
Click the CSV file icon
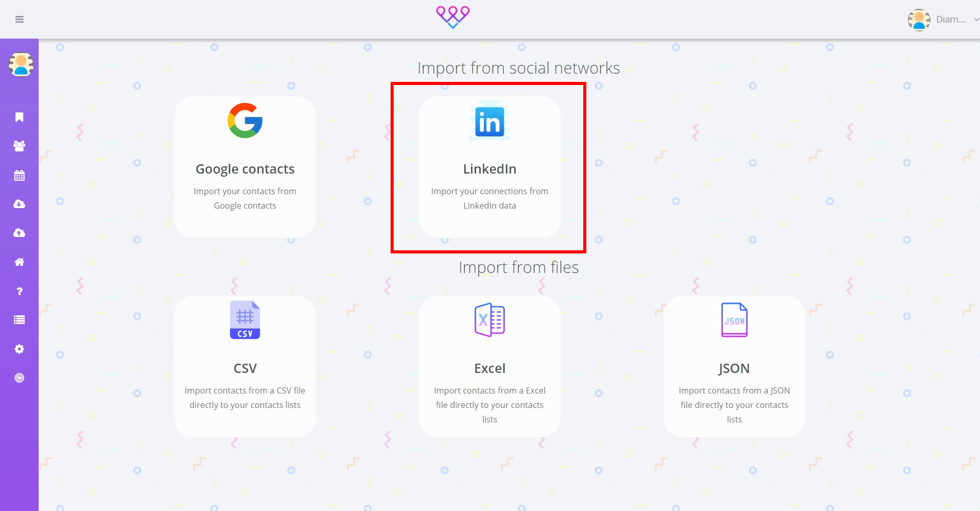[245, 320]
